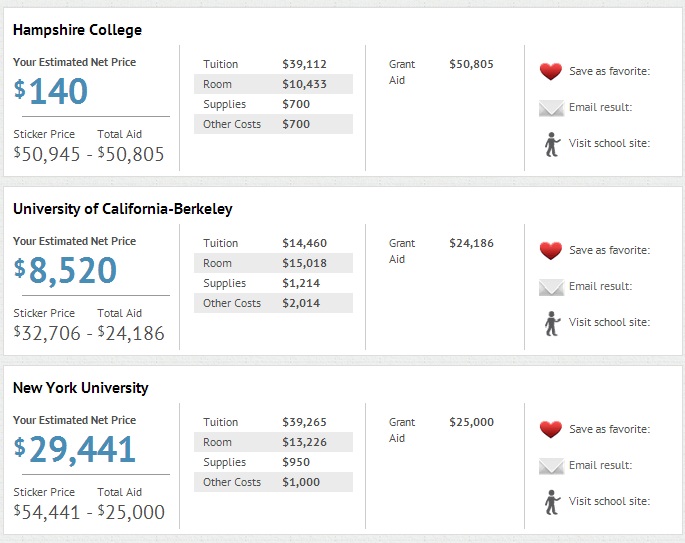Click the envelope icon for New York University
This screenshot has height=543, width=685.
click(x=551, y=466)
